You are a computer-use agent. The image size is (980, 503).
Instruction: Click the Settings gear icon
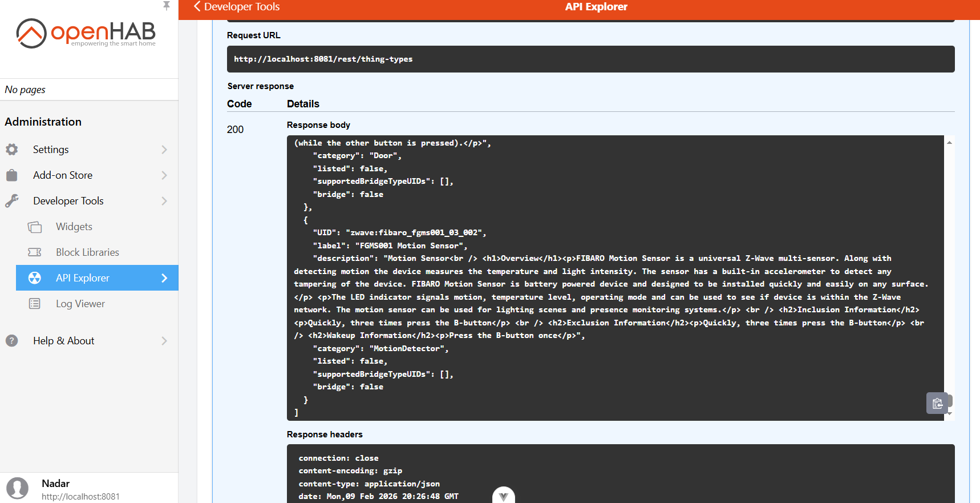[12, 150]
